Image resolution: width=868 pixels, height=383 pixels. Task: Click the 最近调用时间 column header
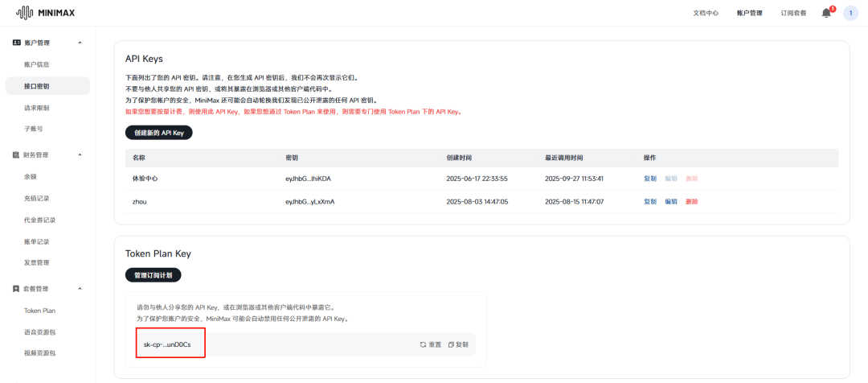(564, 158)
